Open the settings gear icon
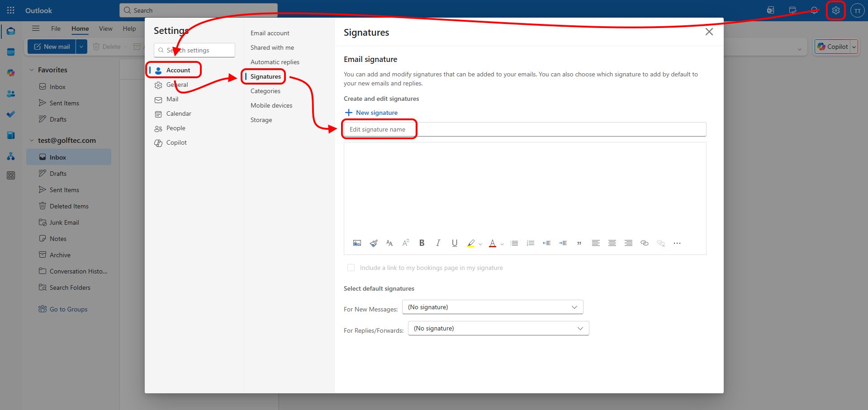The height and width of the screenshot is (410, 868). [835, 10]
